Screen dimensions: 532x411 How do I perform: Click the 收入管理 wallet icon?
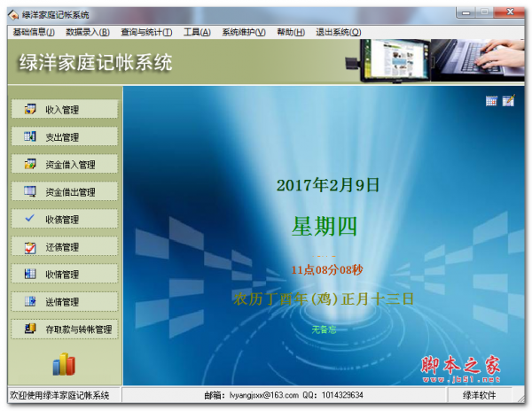pos(30,109)
